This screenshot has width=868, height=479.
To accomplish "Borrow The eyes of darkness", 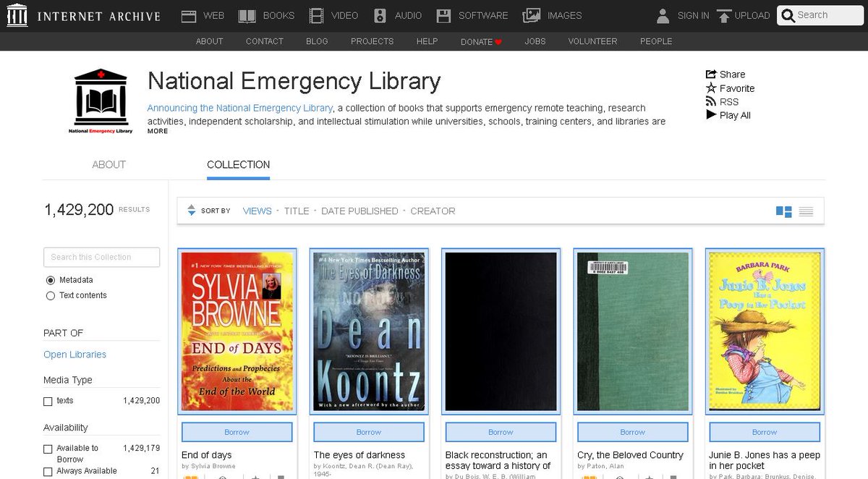I will click(368, 432).
